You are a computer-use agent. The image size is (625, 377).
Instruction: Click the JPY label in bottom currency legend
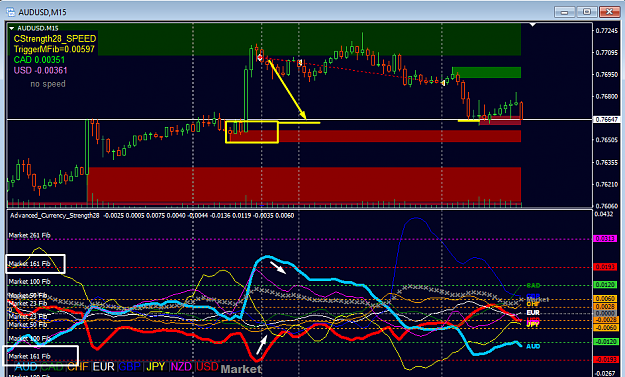tap(156, 367)
